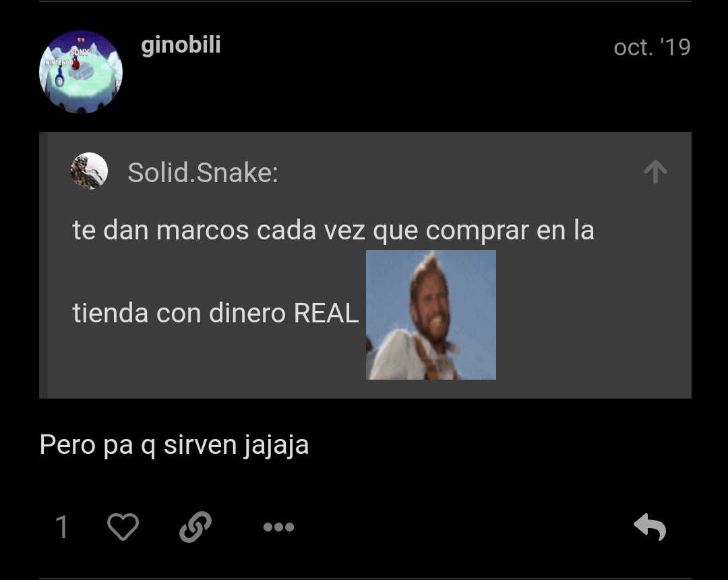Reply to ginobili's post using the arrow icon

coord(650,527)
